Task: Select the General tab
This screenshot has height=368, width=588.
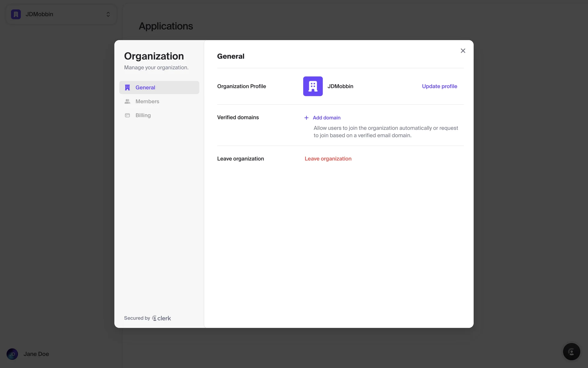Action: pyautogui.click(x=145, y=87)
